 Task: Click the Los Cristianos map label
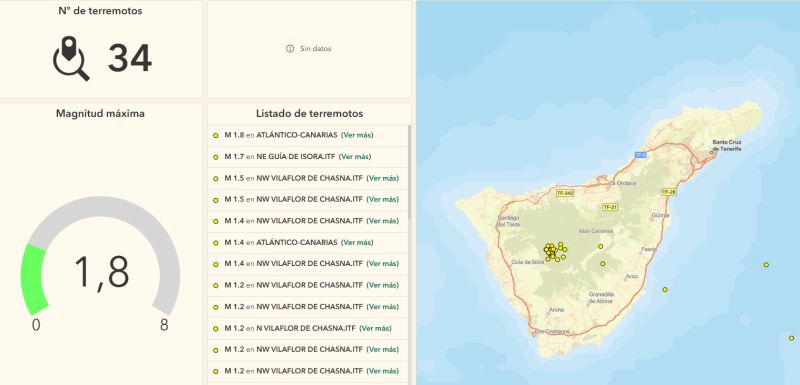551,331
